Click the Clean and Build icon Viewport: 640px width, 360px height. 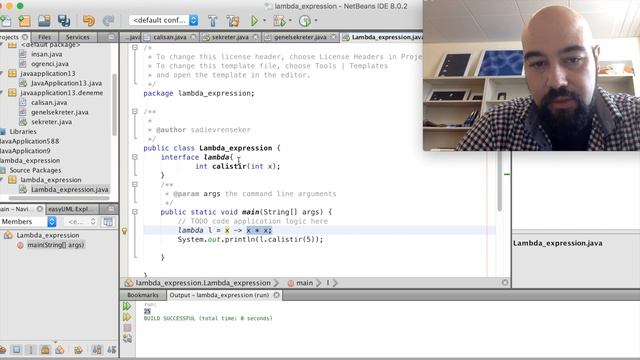[233, 20]
